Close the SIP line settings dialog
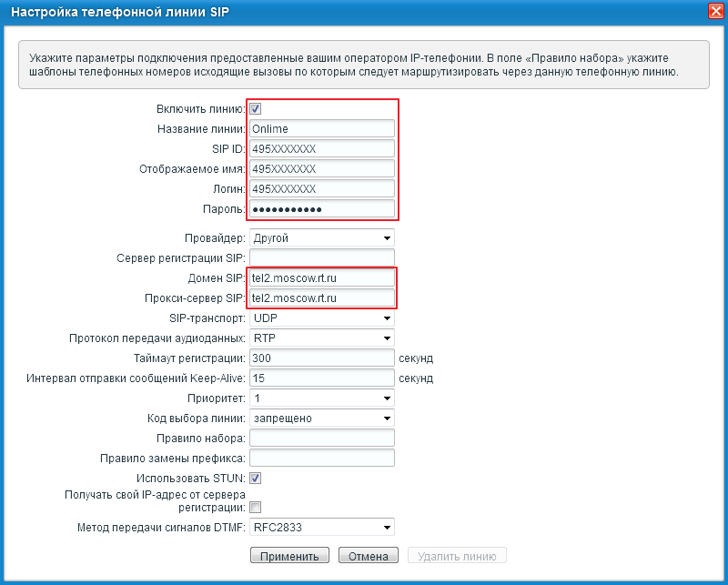This screenshot has width=728, height=585. pos(715,12)
